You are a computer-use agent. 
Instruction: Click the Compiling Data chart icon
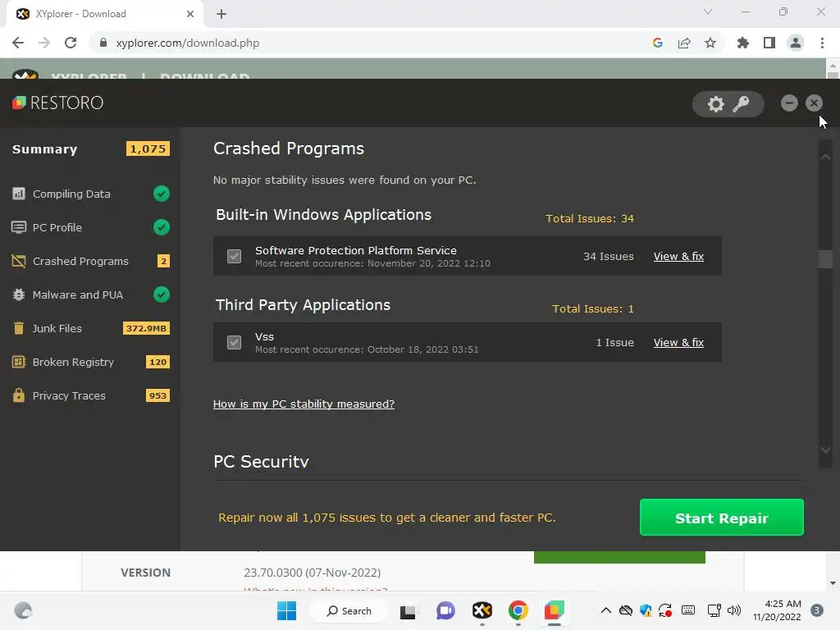[19, 194]
